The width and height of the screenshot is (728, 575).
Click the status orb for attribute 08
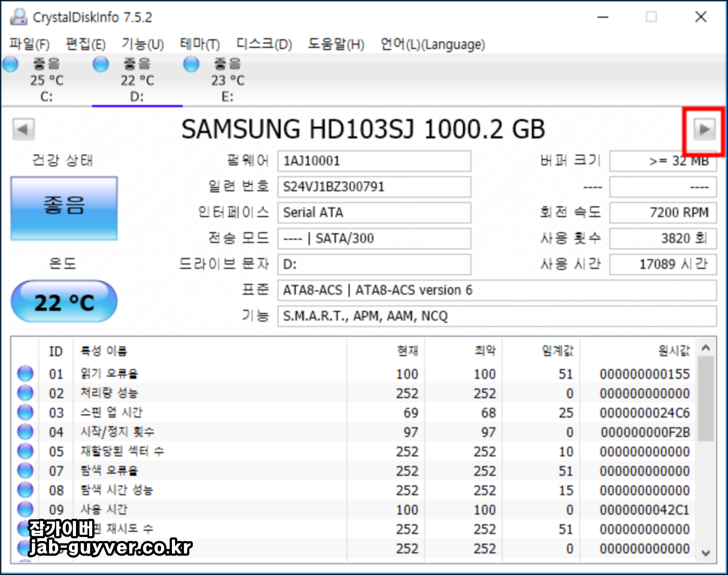tap(25, 490)
